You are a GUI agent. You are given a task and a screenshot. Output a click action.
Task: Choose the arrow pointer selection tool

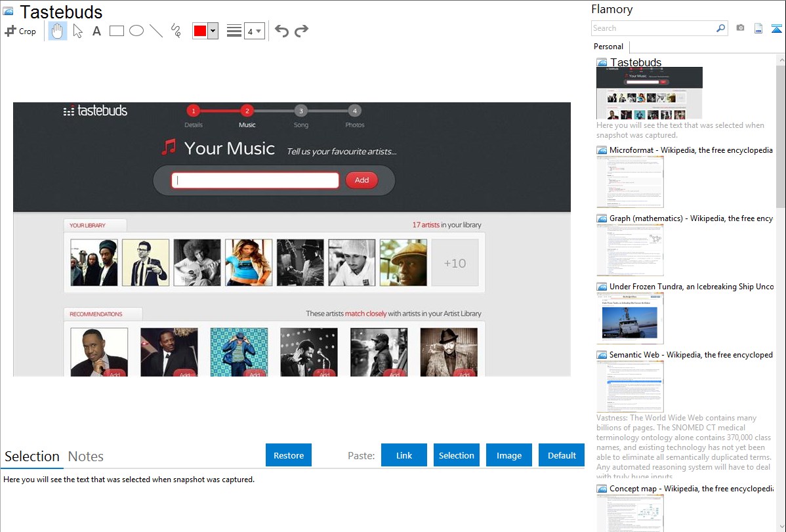[77, 31]
